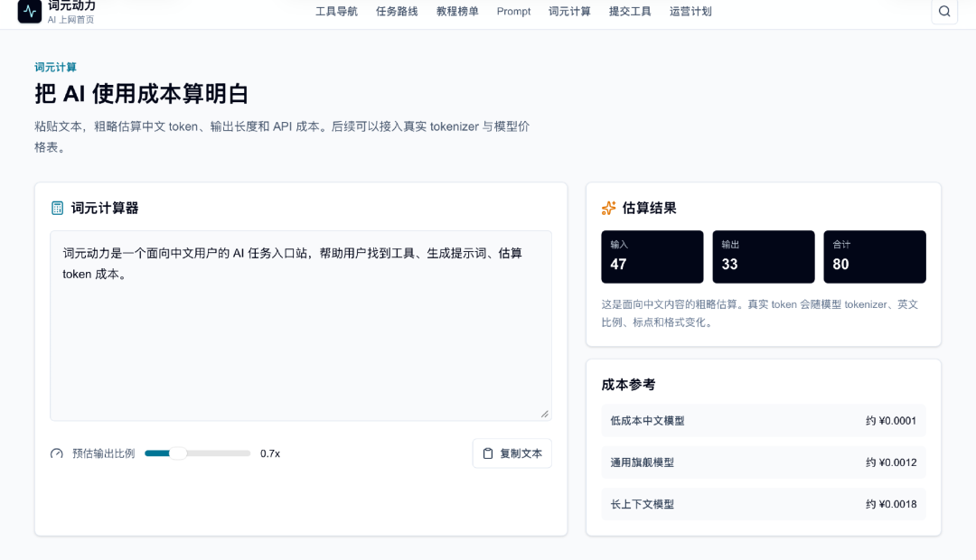Screen dimensions: 976x560
Task: Select 长上下文模型 cost row
Action: (763, 504)
